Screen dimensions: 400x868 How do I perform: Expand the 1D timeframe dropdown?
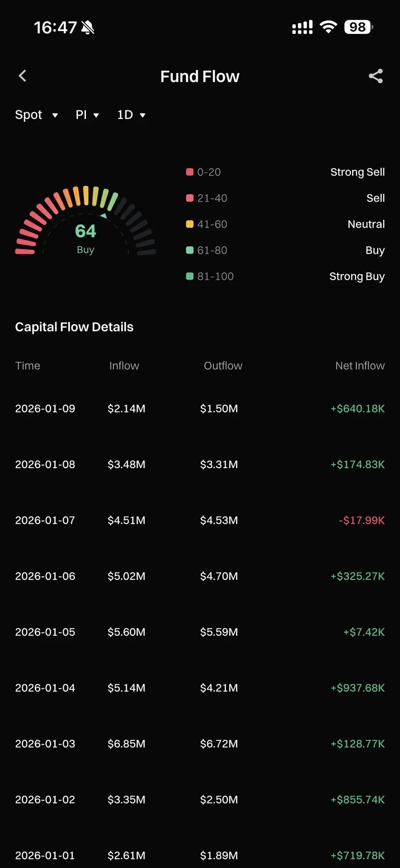pyautogui.click(x=131, y=115)
